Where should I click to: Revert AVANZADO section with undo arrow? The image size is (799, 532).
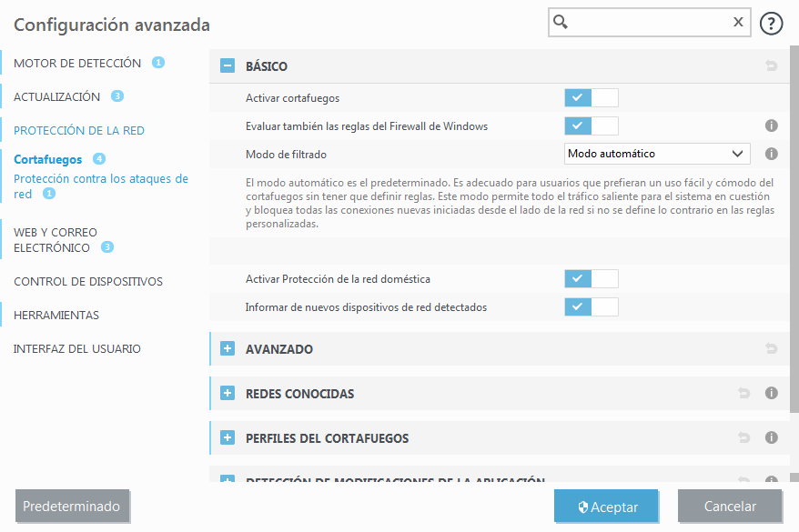[771, 348]
